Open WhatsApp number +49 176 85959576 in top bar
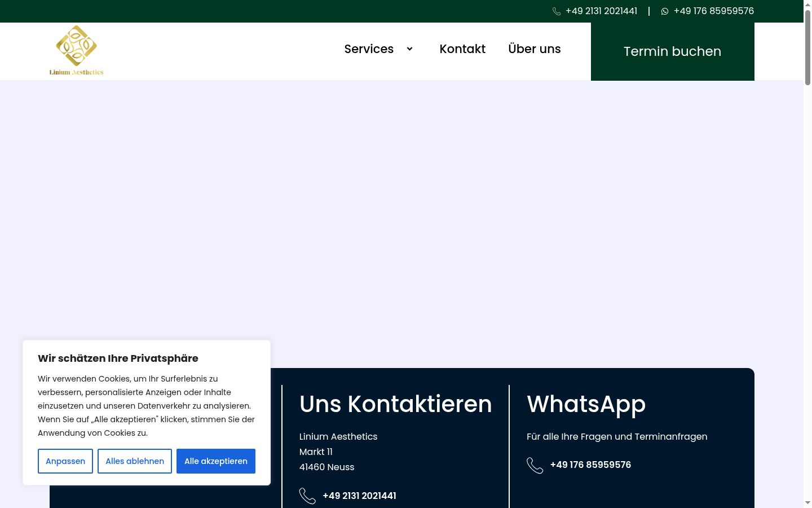The width and height of the screenshot is (812, 508). 714,11
